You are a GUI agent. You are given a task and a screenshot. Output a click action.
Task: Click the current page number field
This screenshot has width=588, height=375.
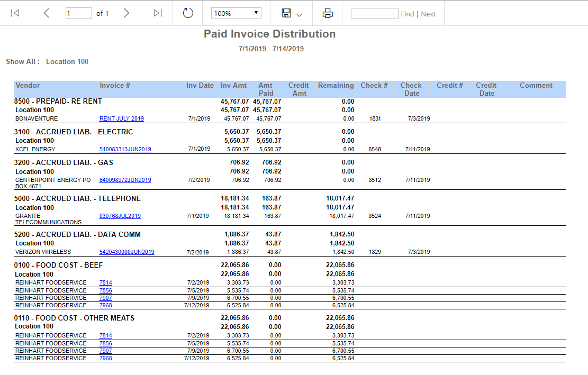79,13
